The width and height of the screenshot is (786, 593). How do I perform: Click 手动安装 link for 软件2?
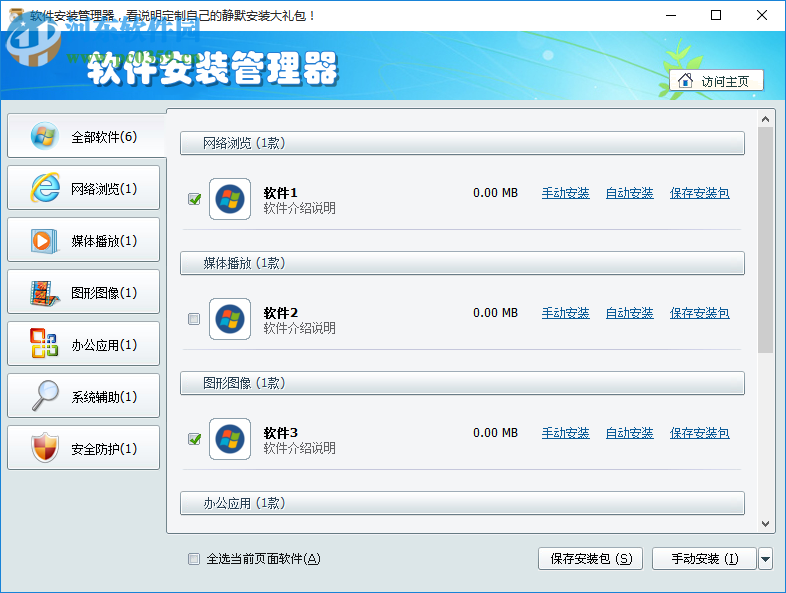point(565,313)
